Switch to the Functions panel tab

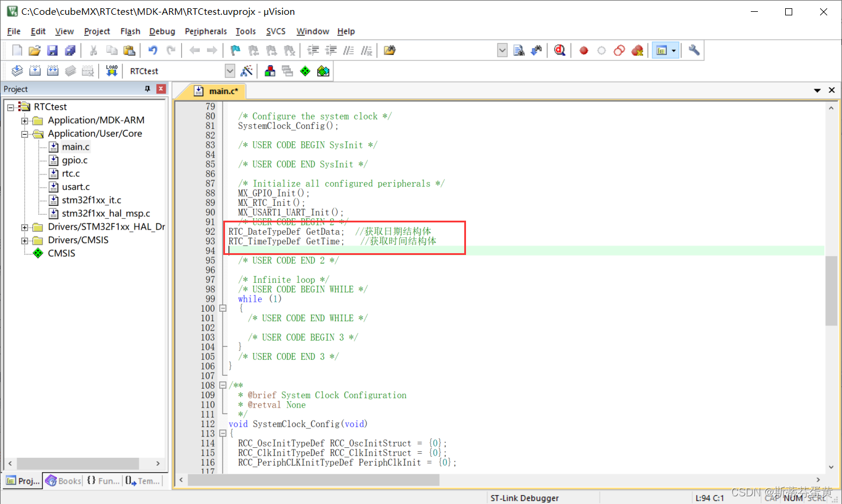tap(103, 481)
